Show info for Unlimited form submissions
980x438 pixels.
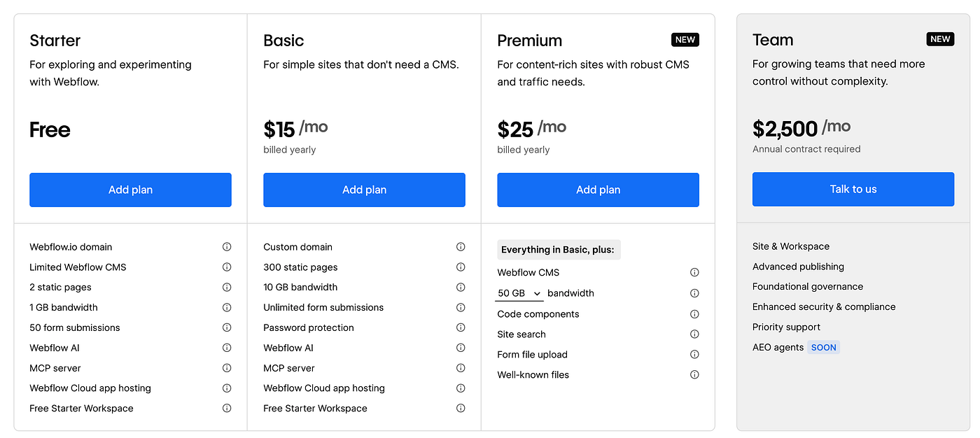(x=461, y=307)
